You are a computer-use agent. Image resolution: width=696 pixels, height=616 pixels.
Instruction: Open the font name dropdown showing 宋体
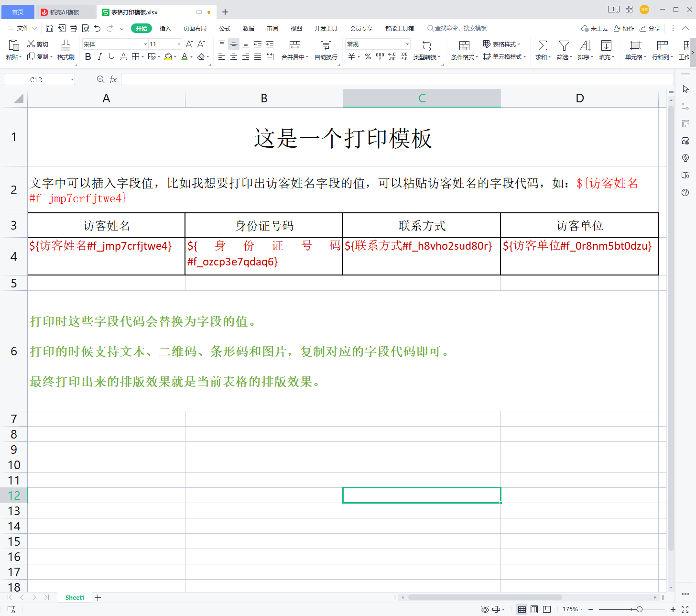145,44
